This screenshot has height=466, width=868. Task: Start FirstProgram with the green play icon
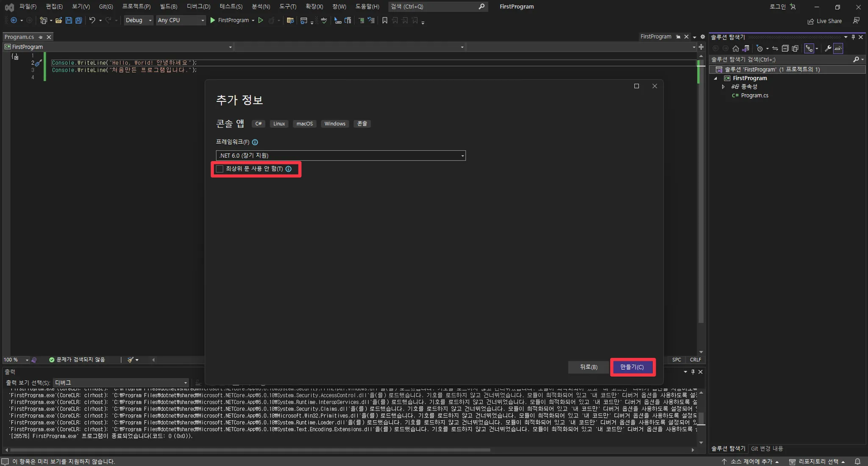[x=213, y=20]
